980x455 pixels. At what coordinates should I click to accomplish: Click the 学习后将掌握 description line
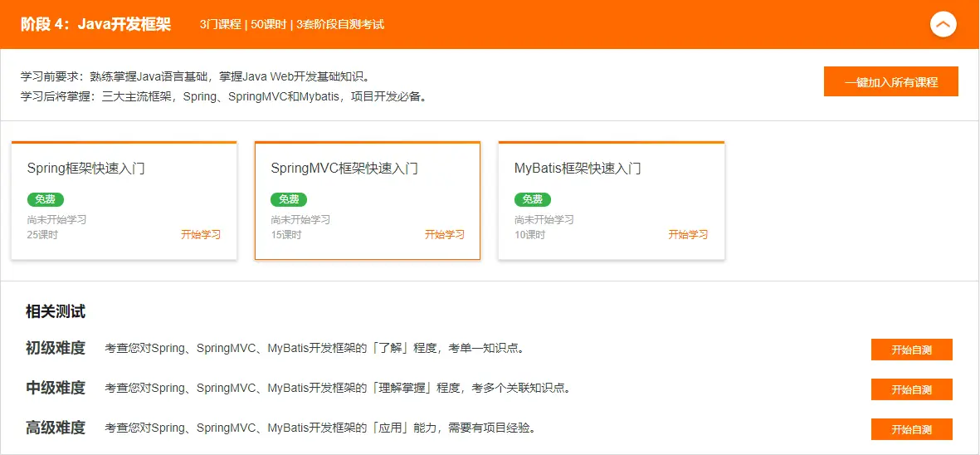coord(224,97)
